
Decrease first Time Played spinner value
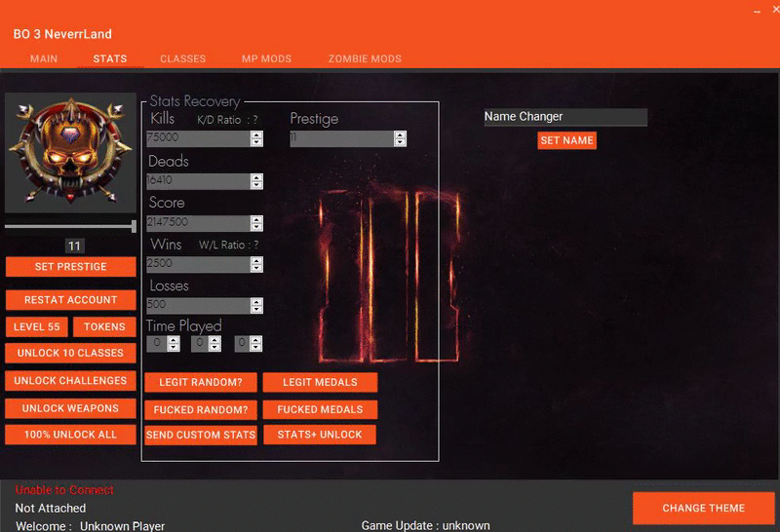click(x=174, y=348)
